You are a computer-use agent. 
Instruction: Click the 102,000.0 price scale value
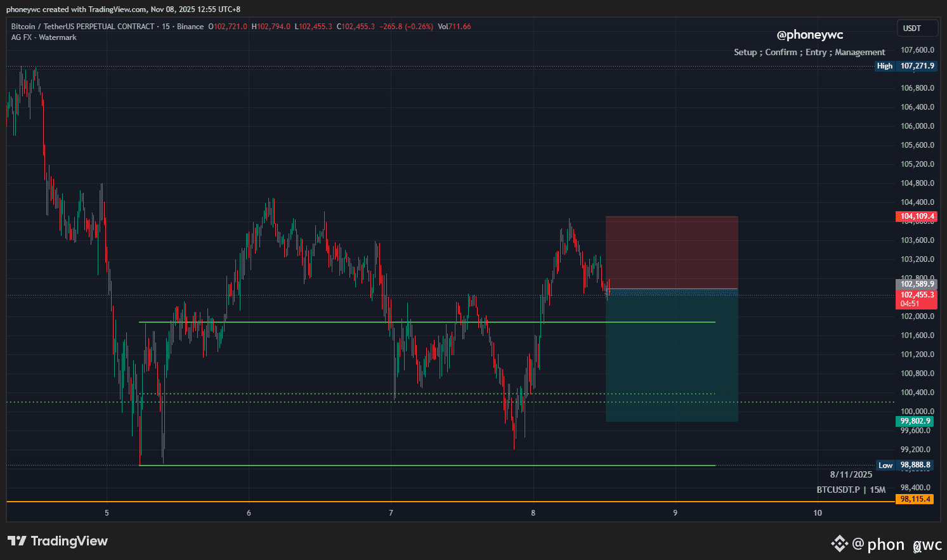point(917,316)
